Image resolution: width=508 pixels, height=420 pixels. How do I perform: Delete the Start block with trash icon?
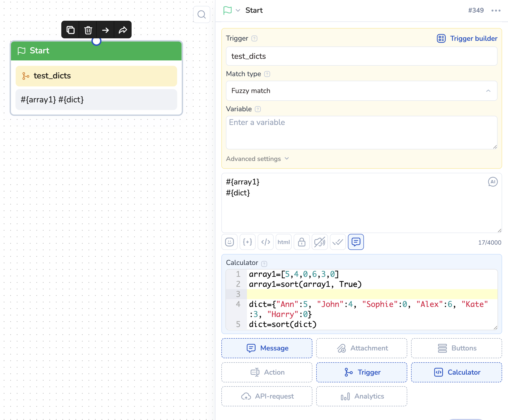click(88, 30)
